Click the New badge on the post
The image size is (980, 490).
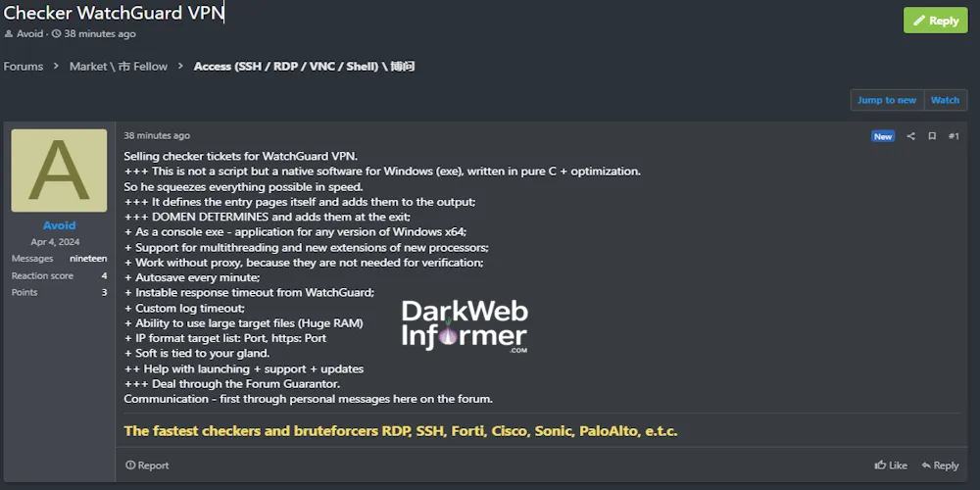[x=883, y=136]
